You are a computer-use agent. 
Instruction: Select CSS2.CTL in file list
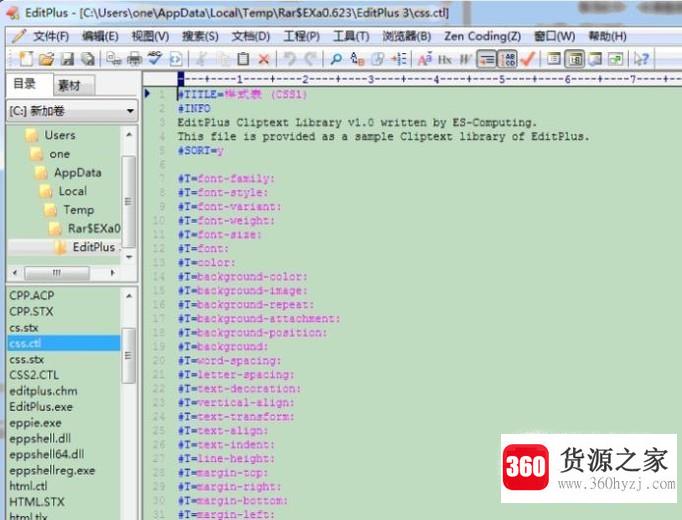(x=34, y=375)
